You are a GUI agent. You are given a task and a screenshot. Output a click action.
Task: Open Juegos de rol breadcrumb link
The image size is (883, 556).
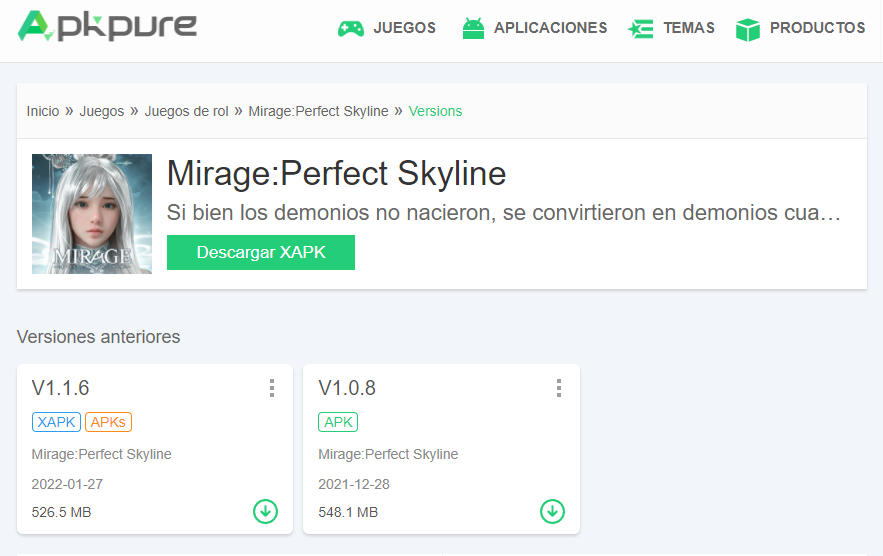tap(186, 111)
